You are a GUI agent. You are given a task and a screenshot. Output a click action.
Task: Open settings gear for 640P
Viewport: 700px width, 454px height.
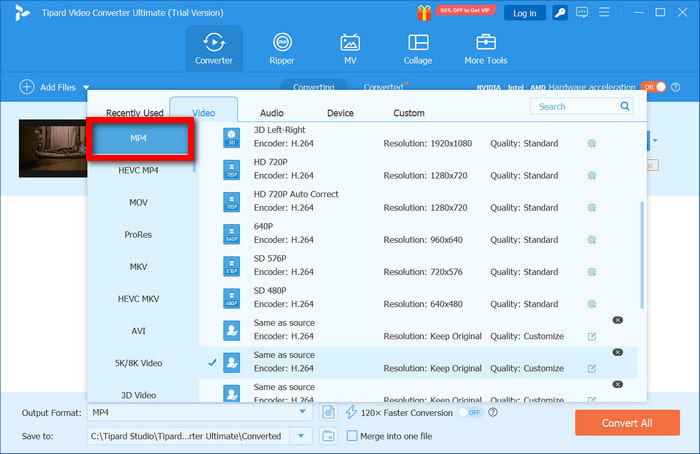pyautogui.click(x=592, y=240)
